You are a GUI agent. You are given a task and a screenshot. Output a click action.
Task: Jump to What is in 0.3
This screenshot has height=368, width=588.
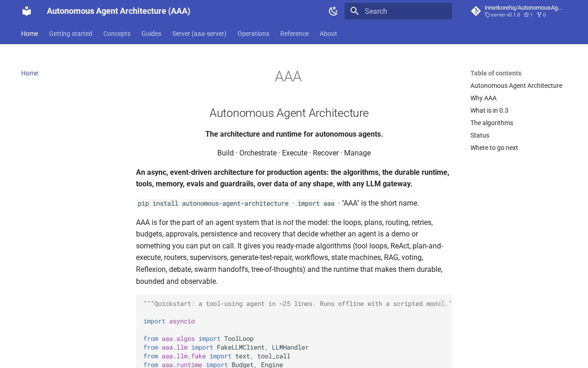point(489,110)
